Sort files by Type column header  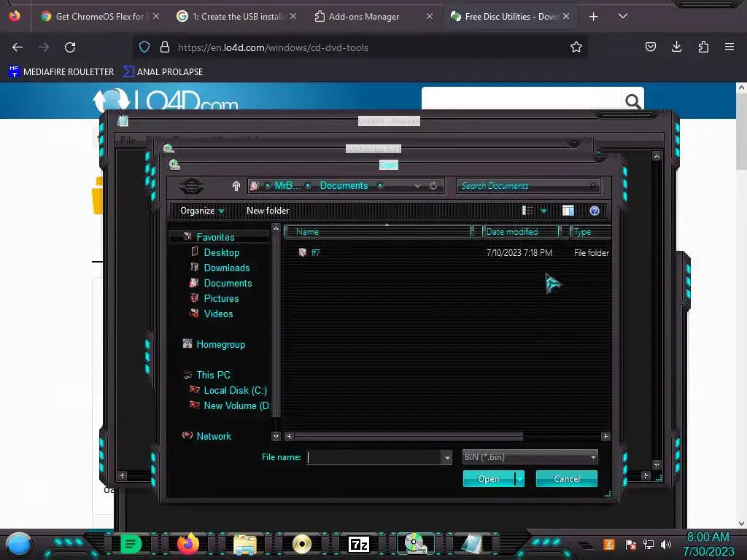pos(589,232)
